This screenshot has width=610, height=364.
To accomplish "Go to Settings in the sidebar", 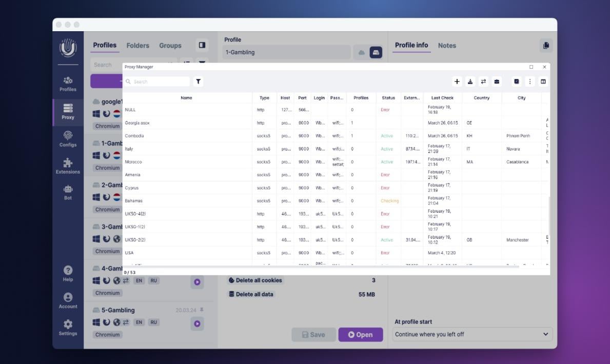I will (x=68, y=328).
